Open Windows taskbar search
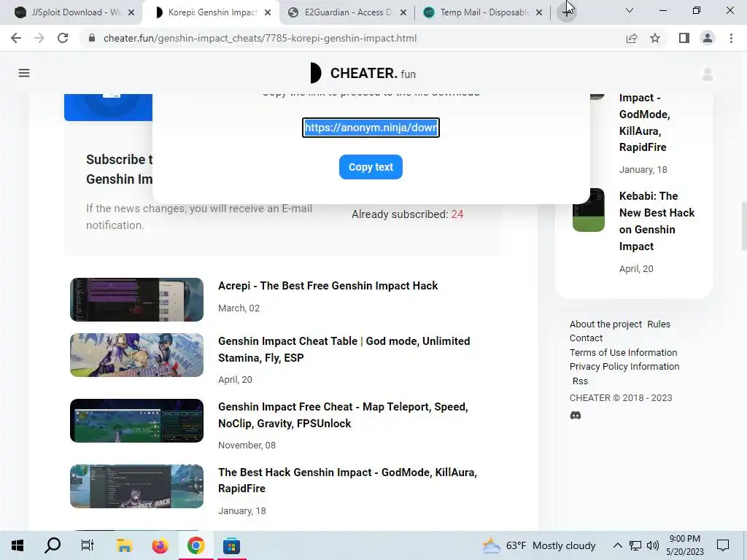Viewport: 747px width, 560px height. pyautogui.click(x=53, y=545)
